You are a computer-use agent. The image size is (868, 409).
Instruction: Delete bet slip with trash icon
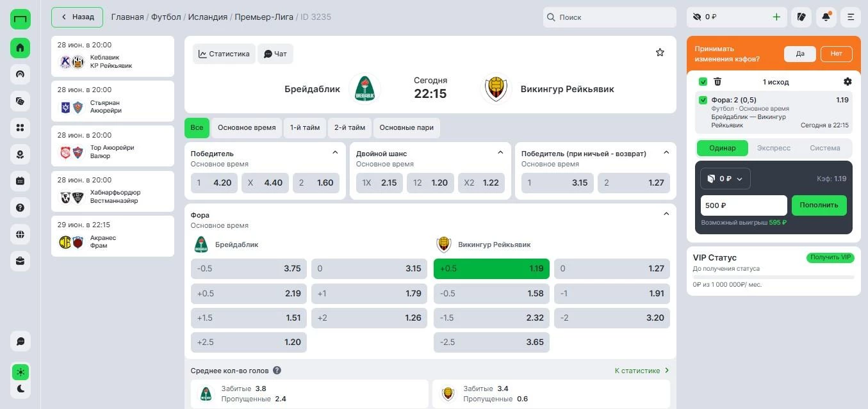717,82
